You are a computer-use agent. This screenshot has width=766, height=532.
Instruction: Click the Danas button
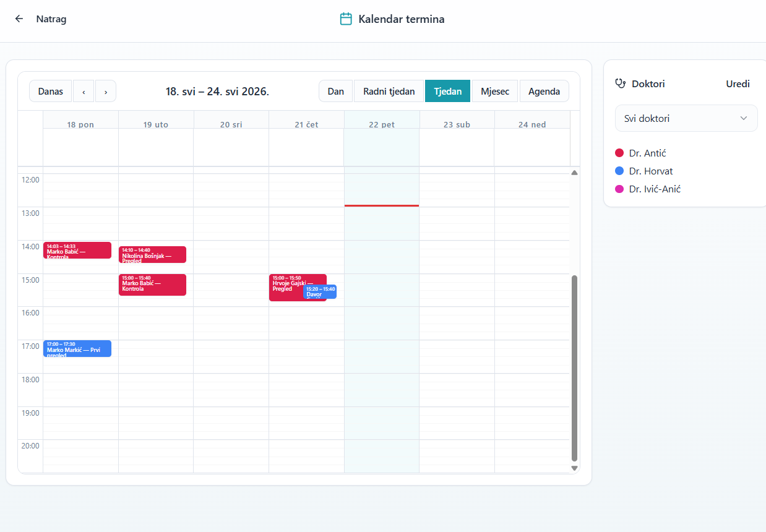51,92
